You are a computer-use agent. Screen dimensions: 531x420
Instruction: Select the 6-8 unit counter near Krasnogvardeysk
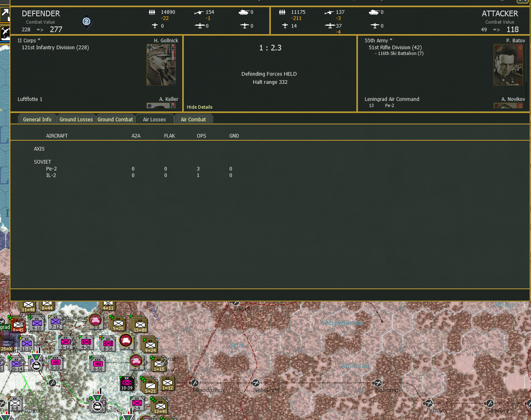tap(15, 403)
